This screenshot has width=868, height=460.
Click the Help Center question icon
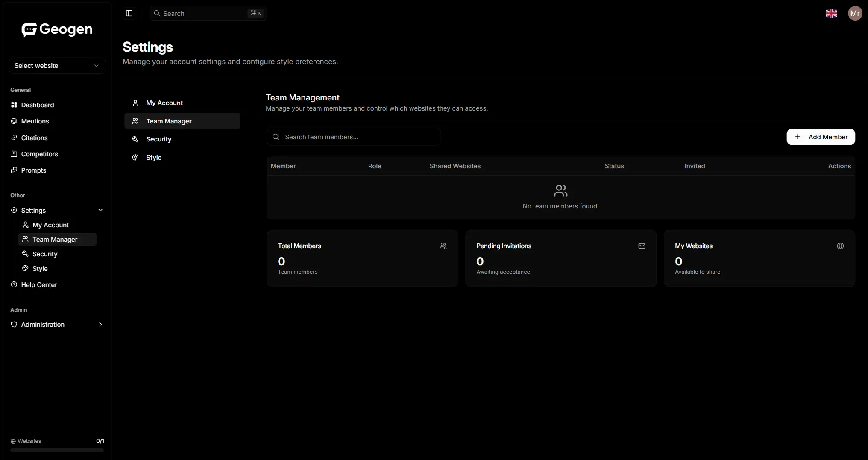pyautogui.click(x=14, y=284)
